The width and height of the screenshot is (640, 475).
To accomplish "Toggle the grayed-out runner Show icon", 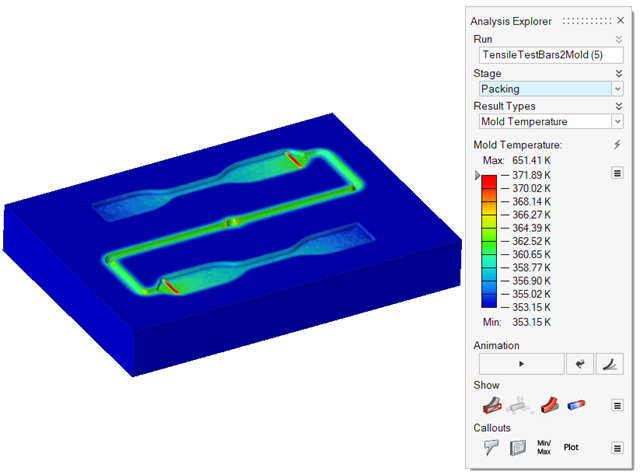I will [x=518, y=405].
